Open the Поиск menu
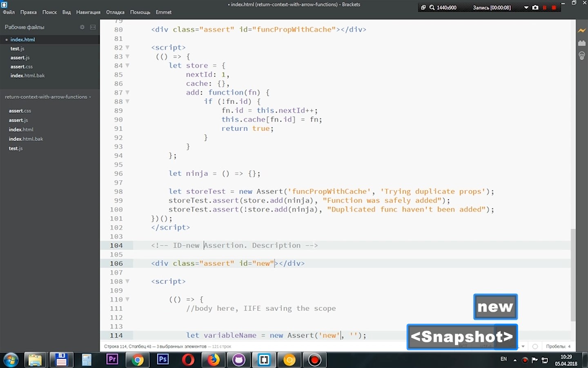Image resolution: width=588 pixels, height=368 pixels. click(49, 12)
